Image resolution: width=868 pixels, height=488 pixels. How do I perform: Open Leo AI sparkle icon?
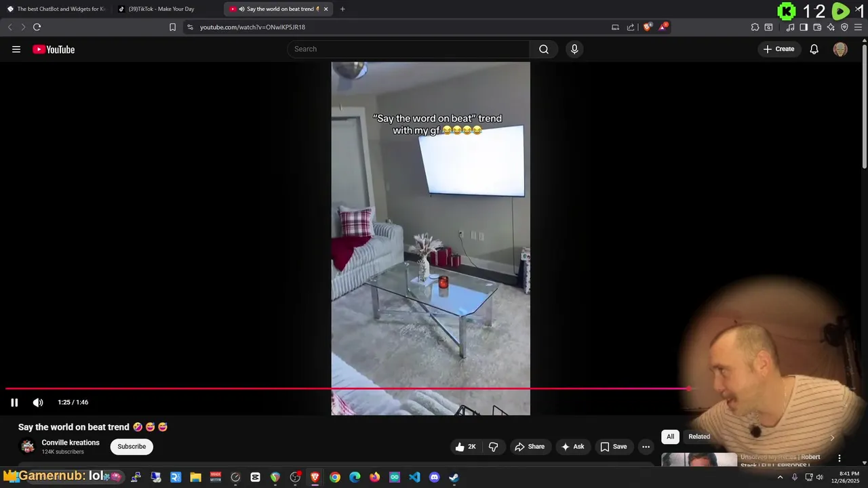(x=831, y=27)
